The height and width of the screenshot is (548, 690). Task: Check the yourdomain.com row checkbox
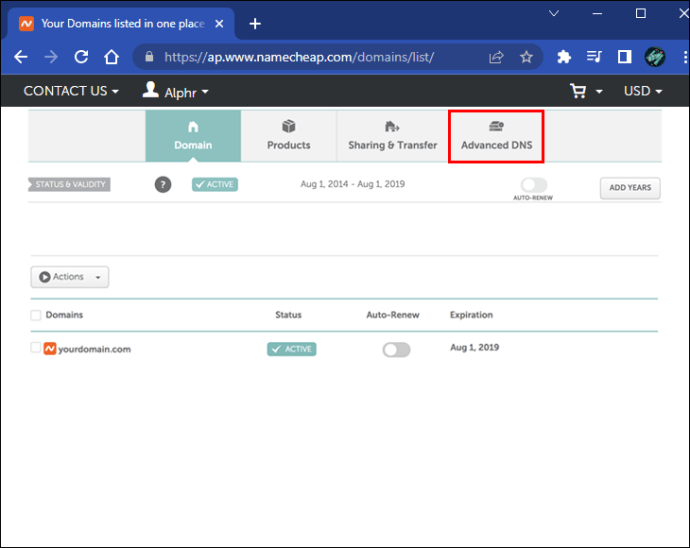[x=36, y=347]
